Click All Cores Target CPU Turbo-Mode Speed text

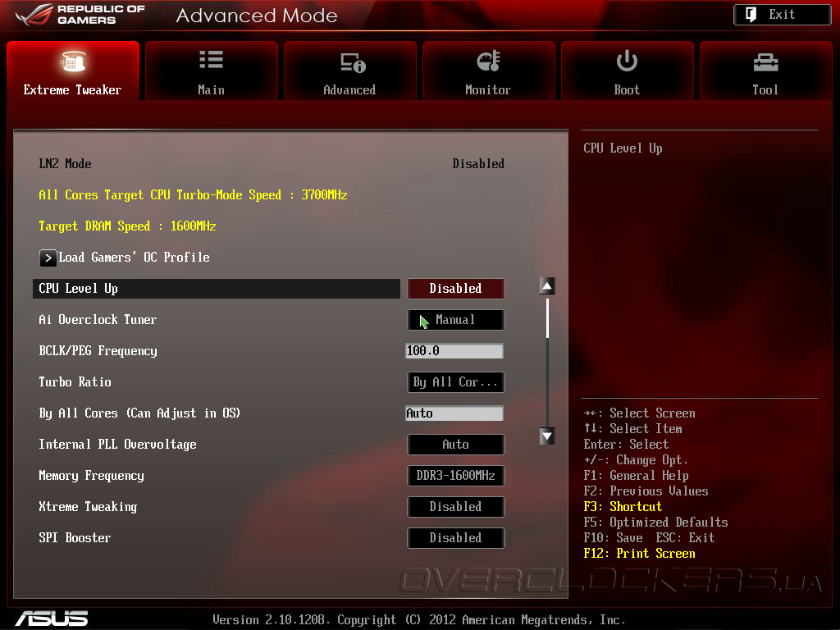click(193, 195)
